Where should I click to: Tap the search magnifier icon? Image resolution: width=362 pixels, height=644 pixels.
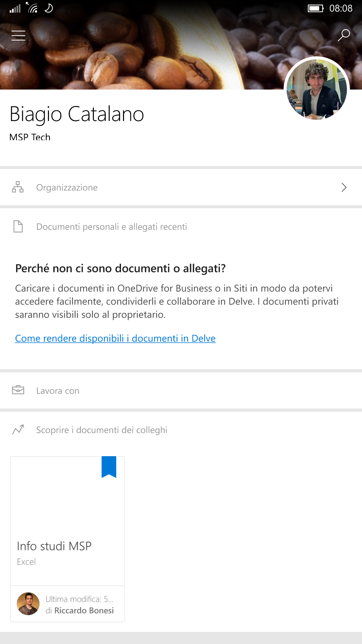coord(344,35)
